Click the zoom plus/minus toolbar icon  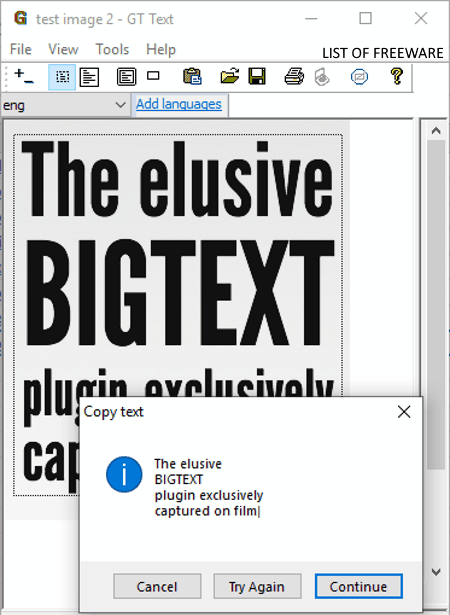coord(24,76)
